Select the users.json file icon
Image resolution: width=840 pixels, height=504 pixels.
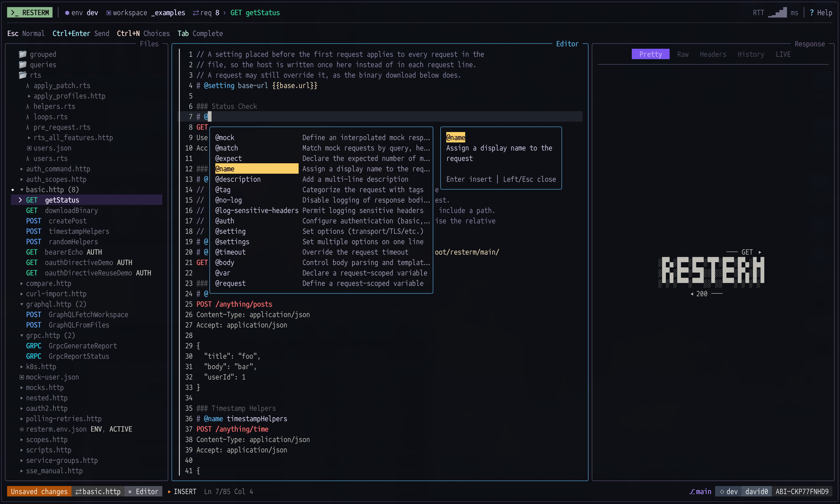29,148
